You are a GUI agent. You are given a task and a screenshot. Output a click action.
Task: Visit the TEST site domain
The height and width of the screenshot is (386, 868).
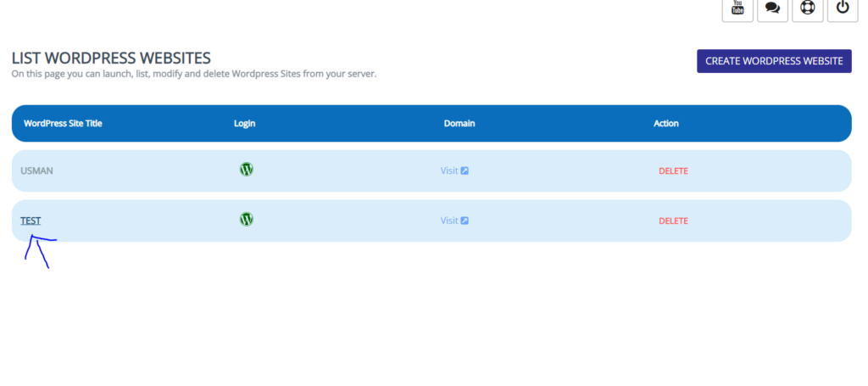click(x=454, y=221)
